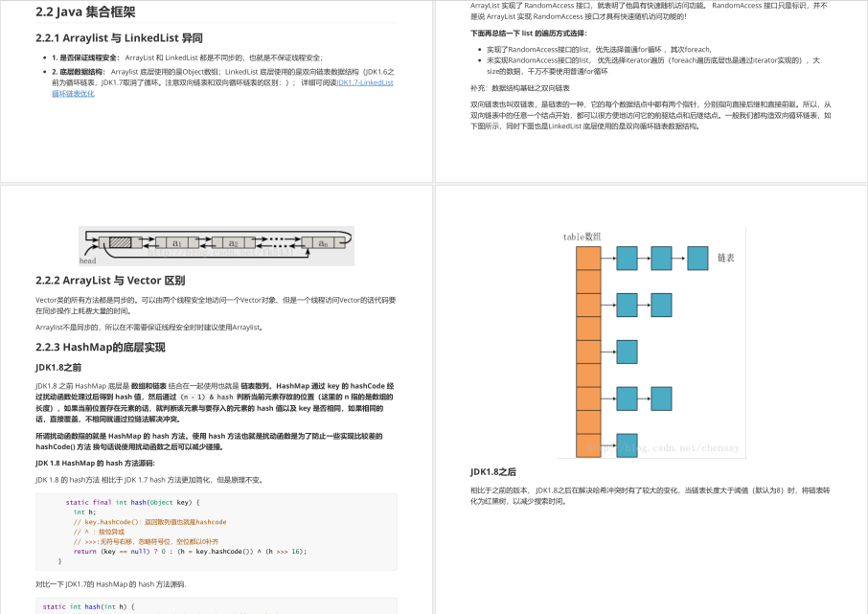The height and width of the screenshot is (614, 868).
Task: Click line 'JDK 1.8 HashMap 的 hash 方法源码:'
Action: pos(95,463)
